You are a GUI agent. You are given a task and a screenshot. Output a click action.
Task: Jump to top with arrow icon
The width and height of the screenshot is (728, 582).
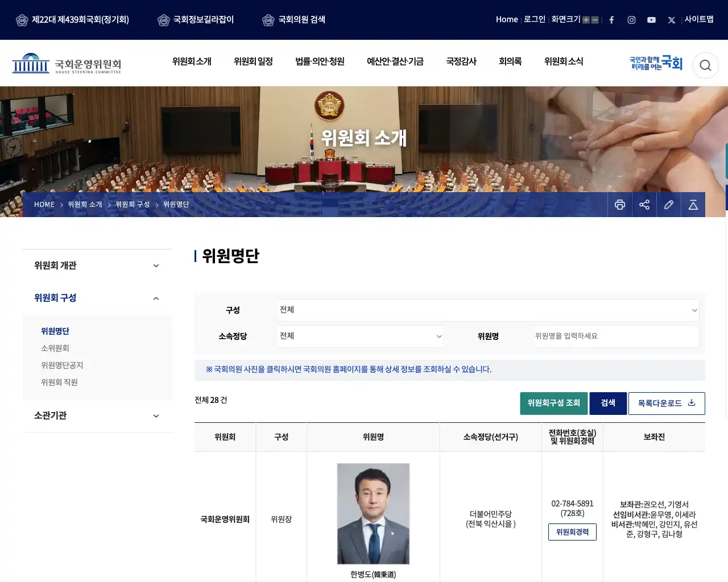click(693, 205)
